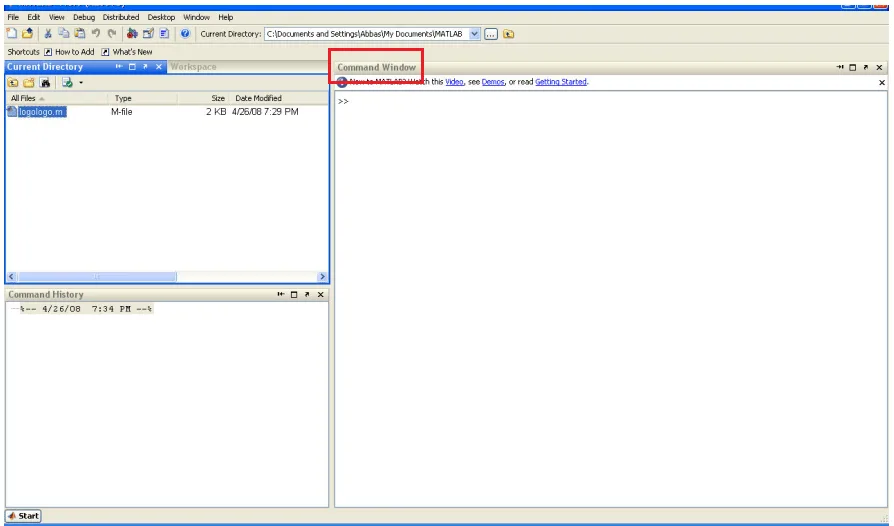Browse for folder with ellipsis button
The width and height of the screenshot is (894, 526).
[x=491, y=34]
